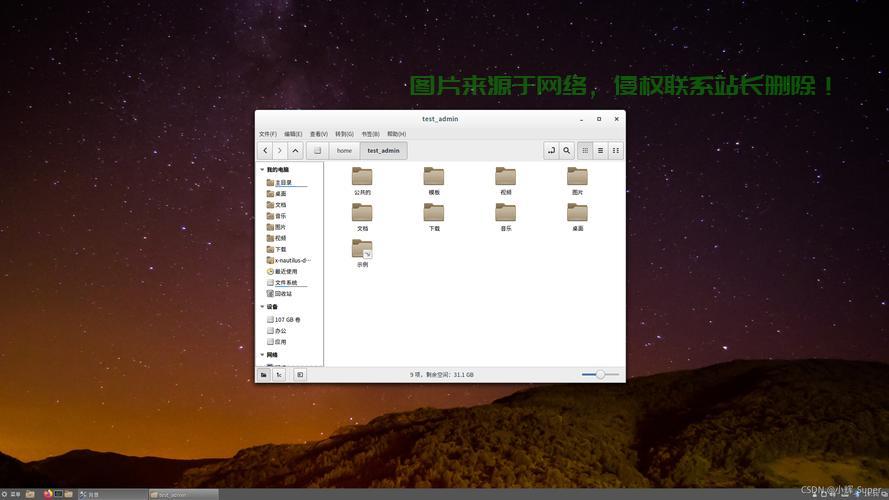Open the 文件(F) menu
889x500 pixels.
click(x=267, y=134)
